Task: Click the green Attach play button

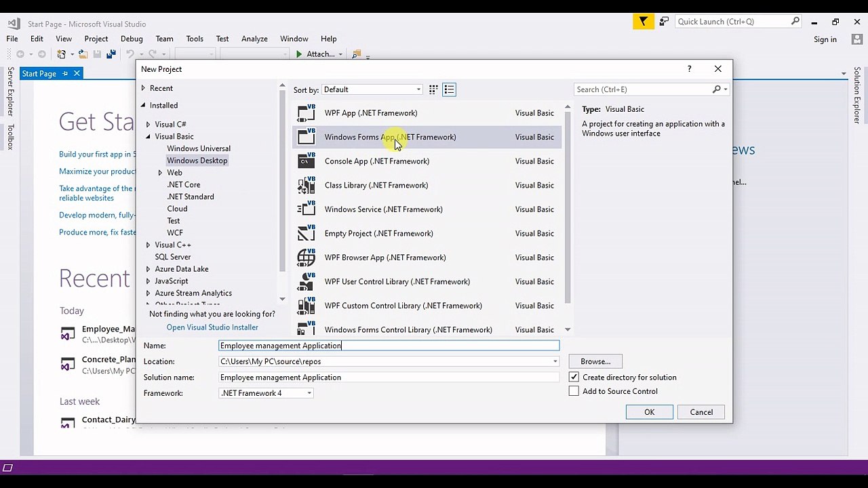Action: tap(299, 54)
